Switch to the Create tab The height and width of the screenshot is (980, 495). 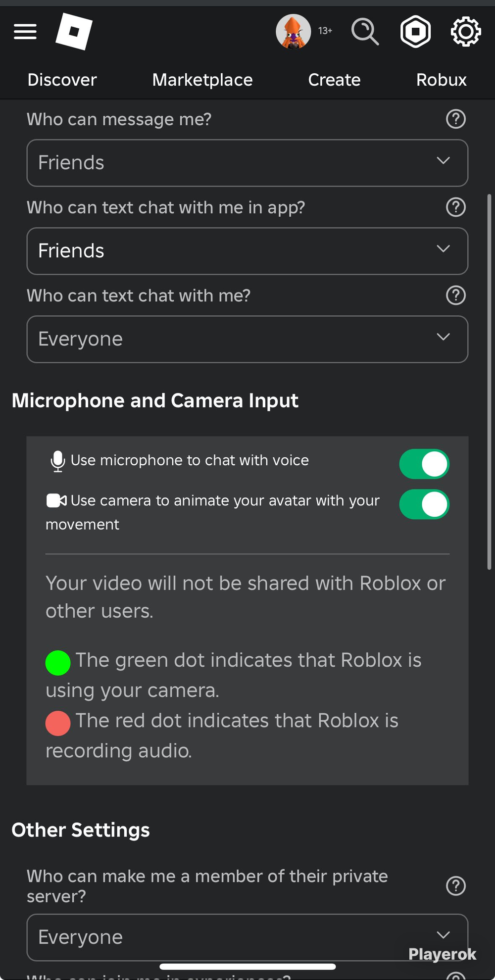click(x=334, y=80)
